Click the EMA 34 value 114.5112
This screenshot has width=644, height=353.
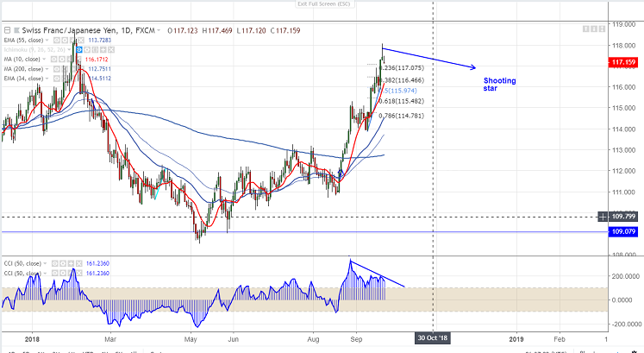click(x=100, y=79)
